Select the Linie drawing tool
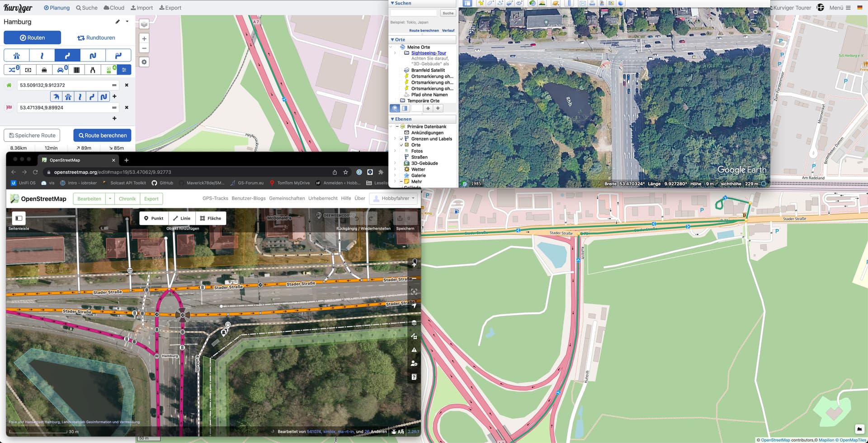 [x=182, y=218]
